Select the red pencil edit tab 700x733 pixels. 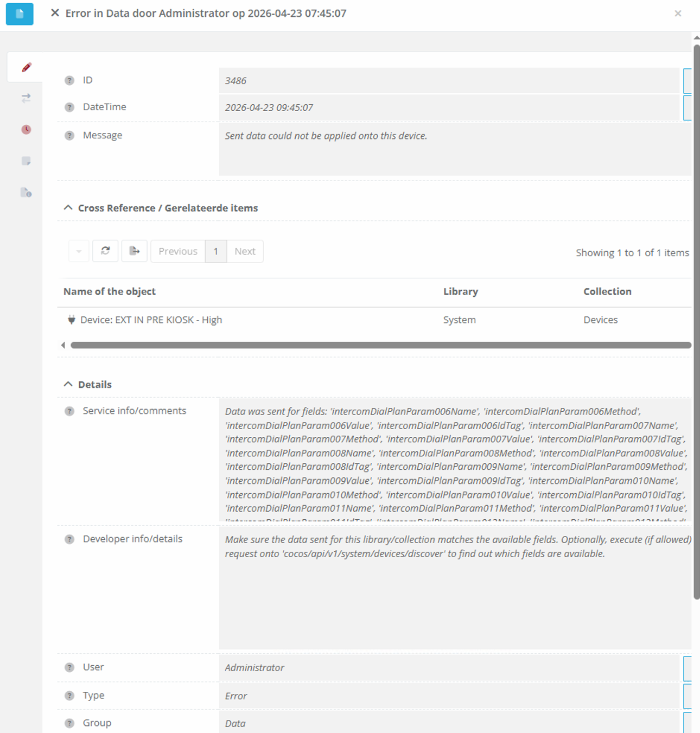pos(26,67)
